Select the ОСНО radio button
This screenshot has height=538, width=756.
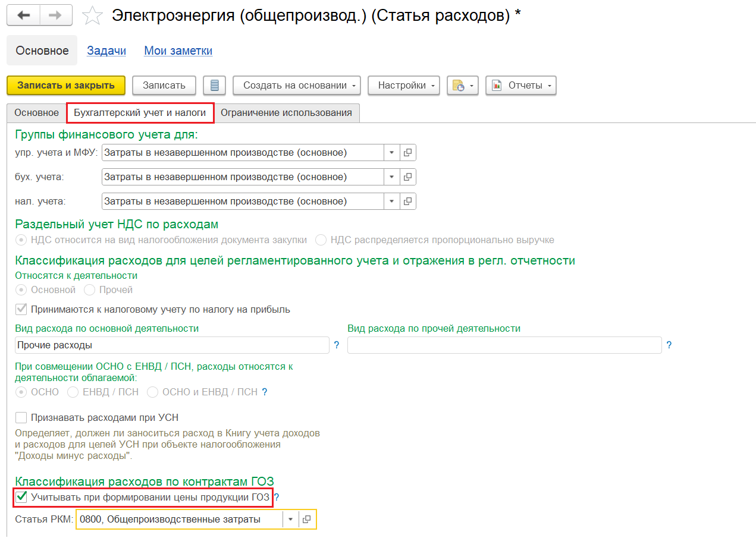21,392
